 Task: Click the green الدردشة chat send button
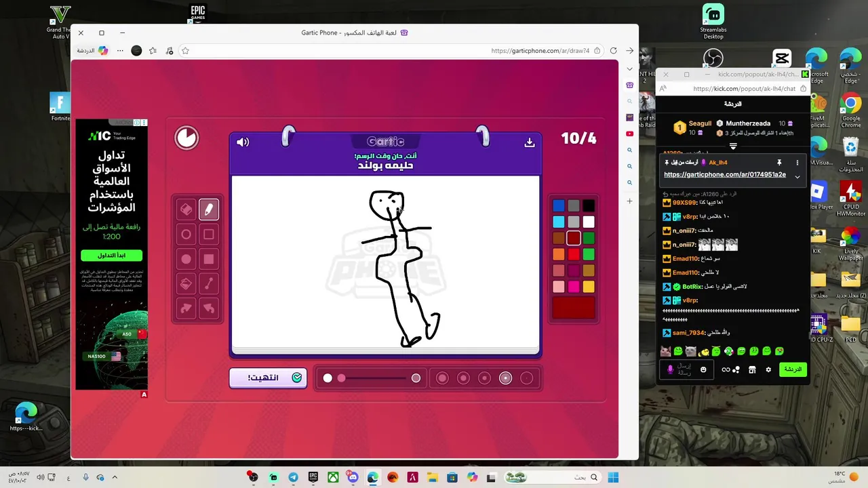pyautogui.click(x=792, y=369)
